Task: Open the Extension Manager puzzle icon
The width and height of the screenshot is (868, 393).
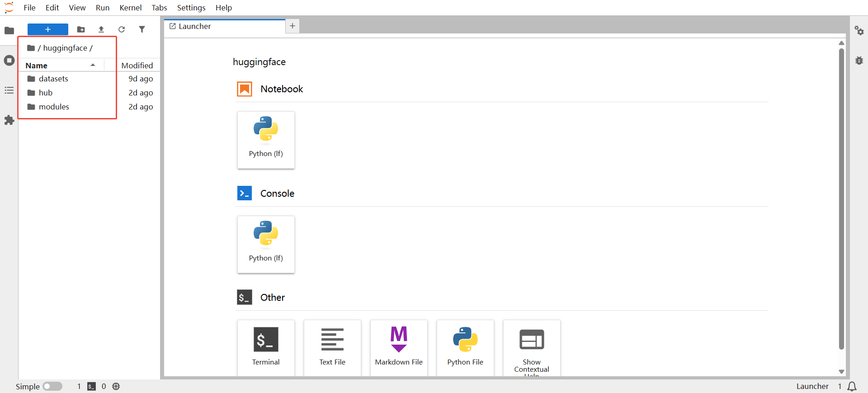Action: coord(9,120)
